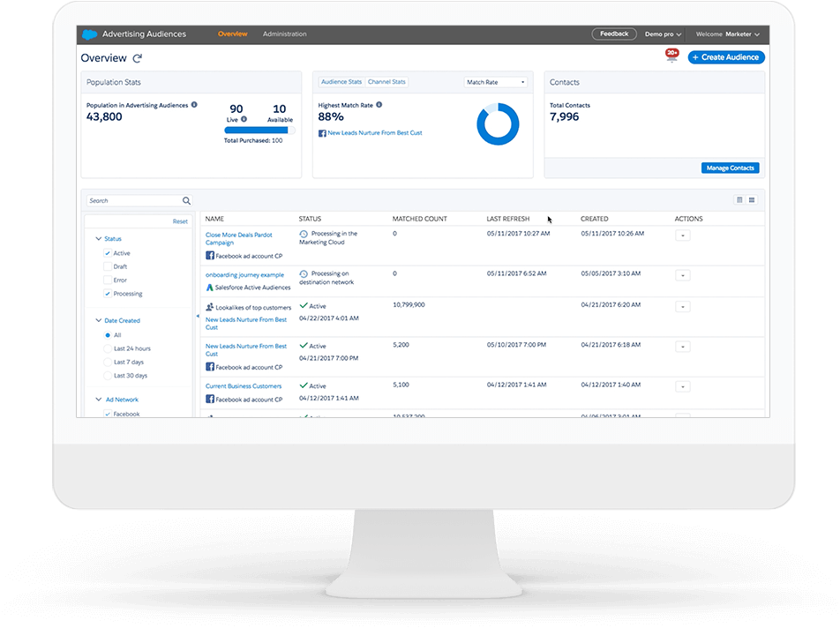
Task: Click Facebook icon under Close More Deals Pardot Campaign
Action: pyautogui.click(x=210, y=256)
